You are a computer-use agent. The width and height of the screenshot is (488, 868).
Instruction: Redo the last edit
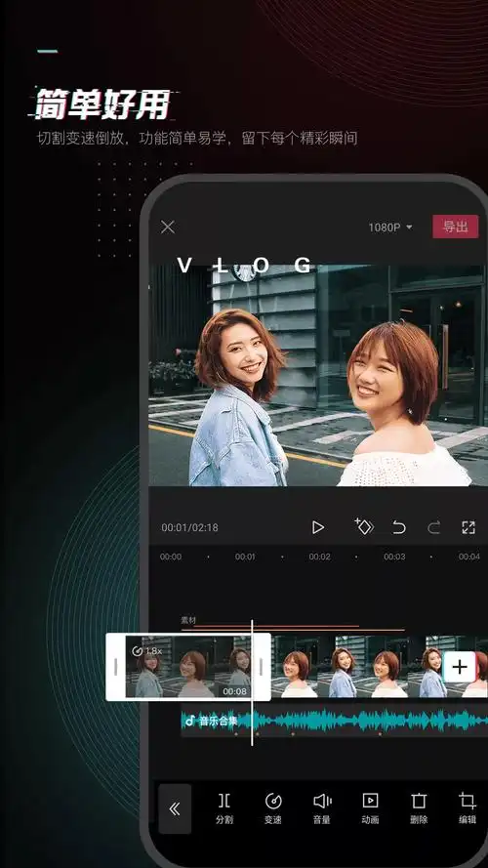click(x=433, y=527)
